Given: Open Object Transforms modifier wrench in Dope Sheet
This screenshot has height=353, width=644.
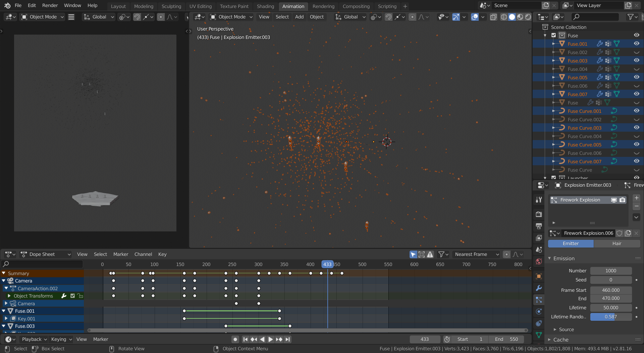Looking at the screenshot, I should [64, 296].
